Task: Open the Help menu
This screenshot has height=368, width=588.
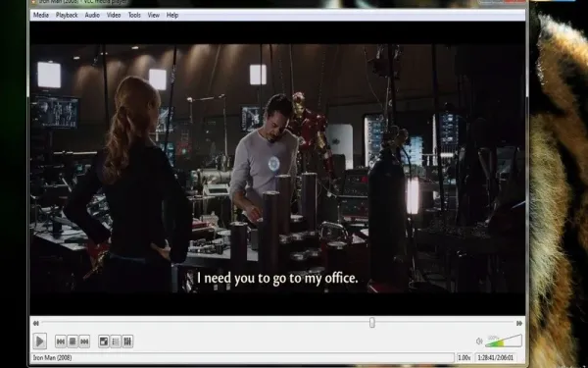Action: pos(172,15)
